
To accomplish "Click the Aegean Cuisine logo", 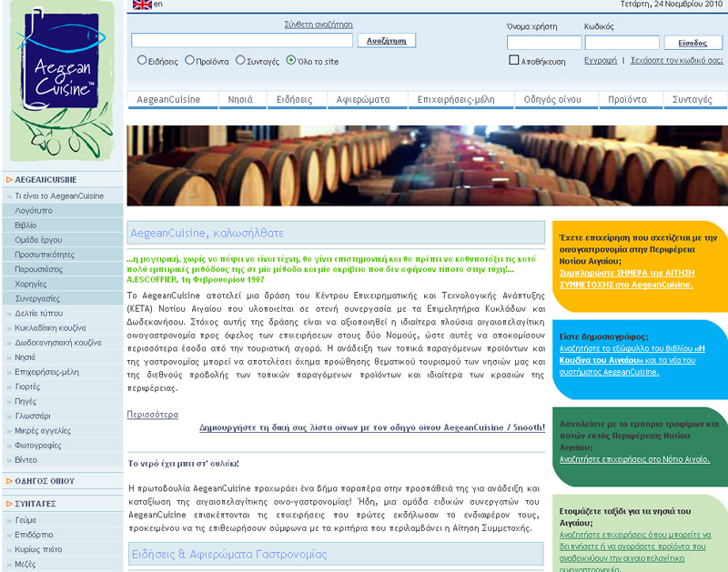I will (x=62, y=80).
